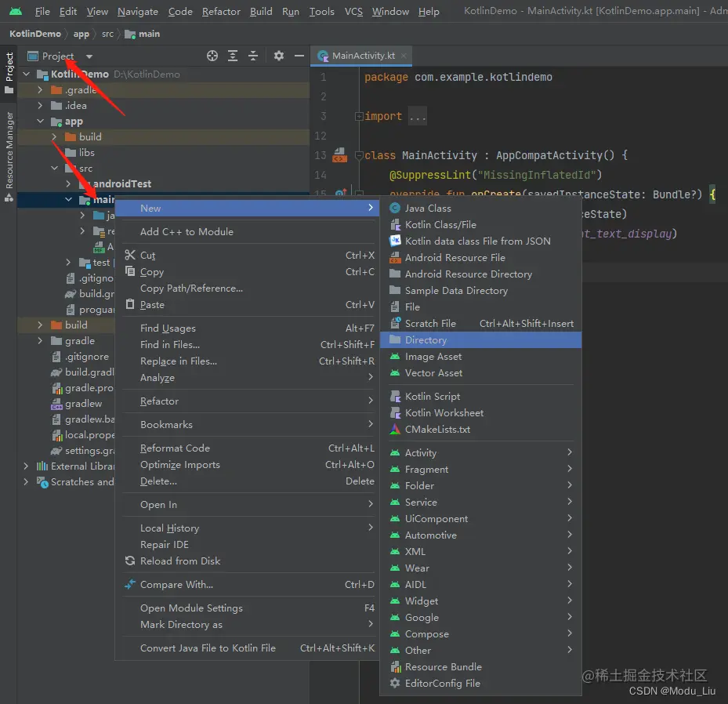Click Find Usages

pyautogui.click(x=248, y=328)
